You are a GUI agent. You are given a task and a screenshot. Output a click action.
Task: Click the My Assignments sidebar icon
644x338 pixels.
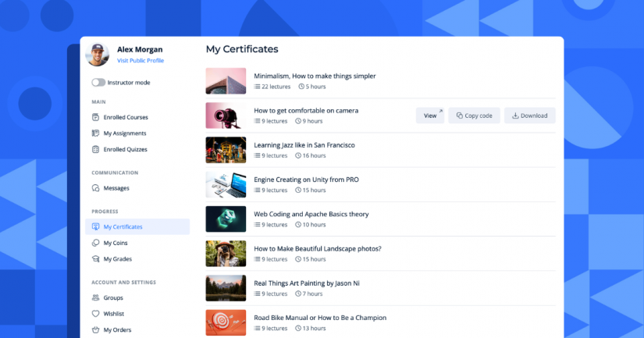95,133
